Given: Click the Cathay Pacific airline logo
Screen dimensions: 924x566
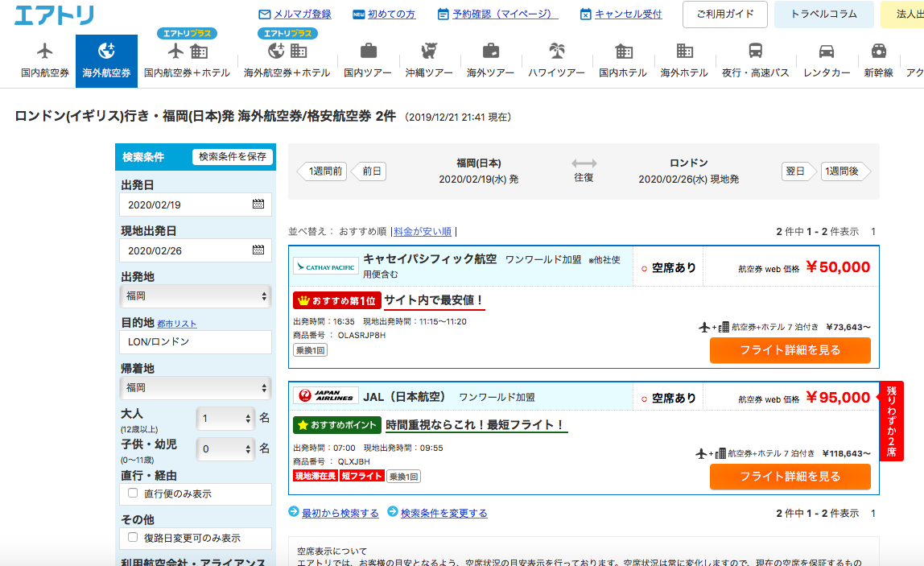Looking at the screenshot, I should [326, 266].
